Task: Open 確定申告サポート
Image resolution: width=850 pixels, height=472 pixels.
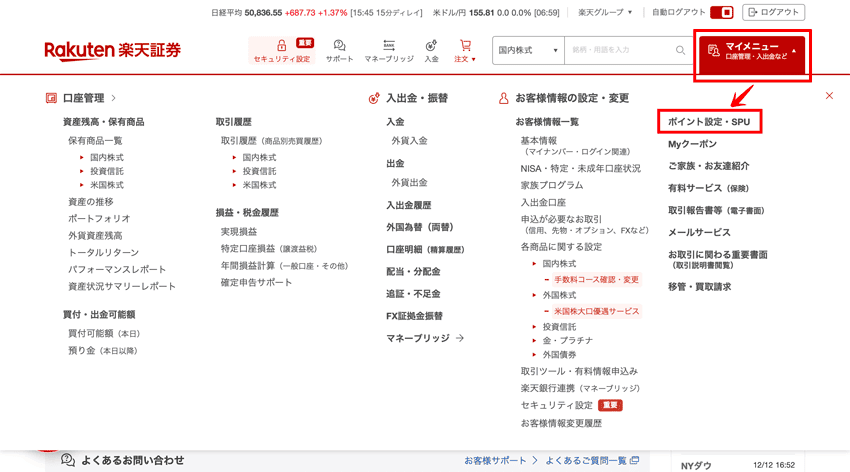Action: tap(256, 282)
